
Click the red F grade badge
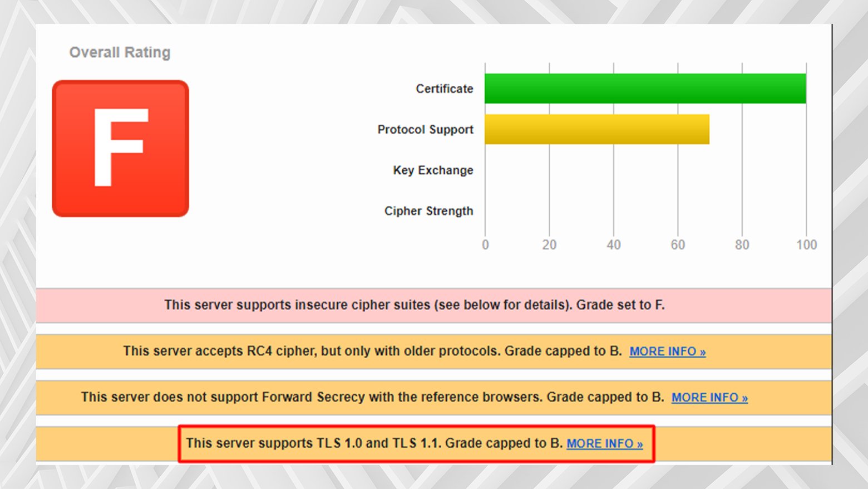coord(121,149)
